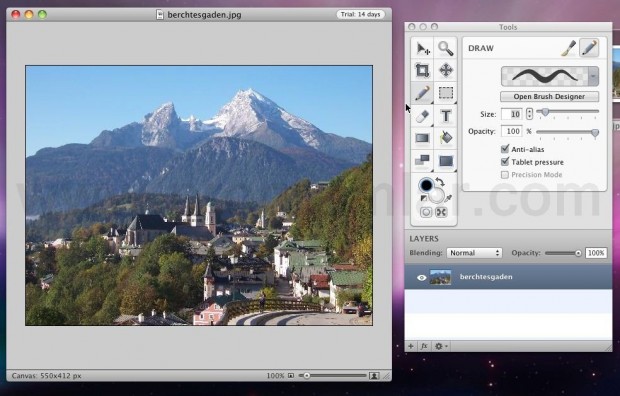
Task: Click the layer opacity 100% field
Action: pos(596,253)
